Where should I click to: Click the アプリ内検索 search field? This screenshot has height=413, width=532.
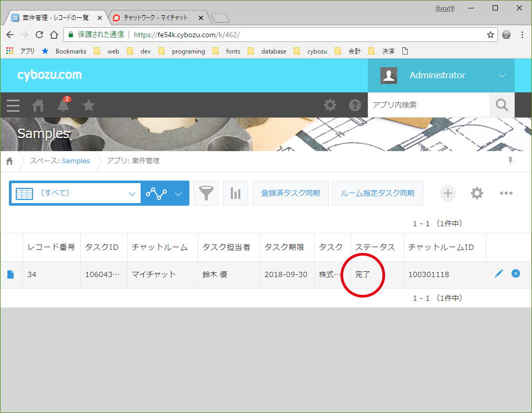[x=429, y=105]
